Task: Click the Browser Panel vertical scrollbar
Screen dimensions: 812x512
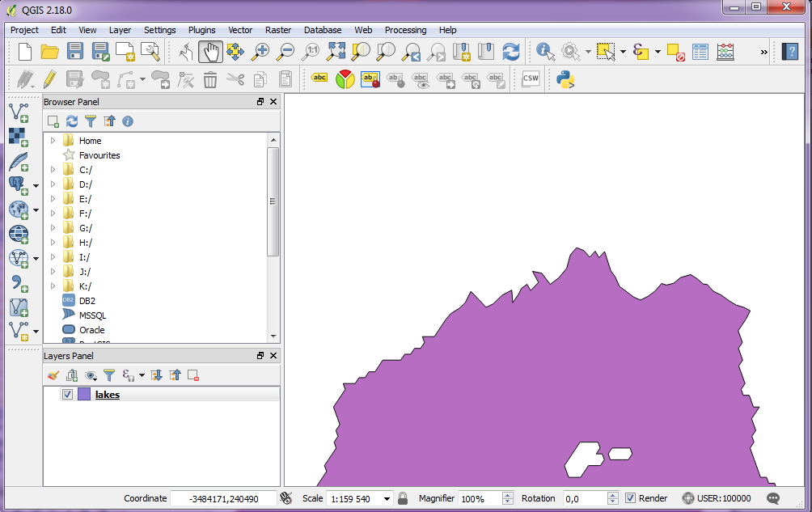Action: tap(273, 201)
